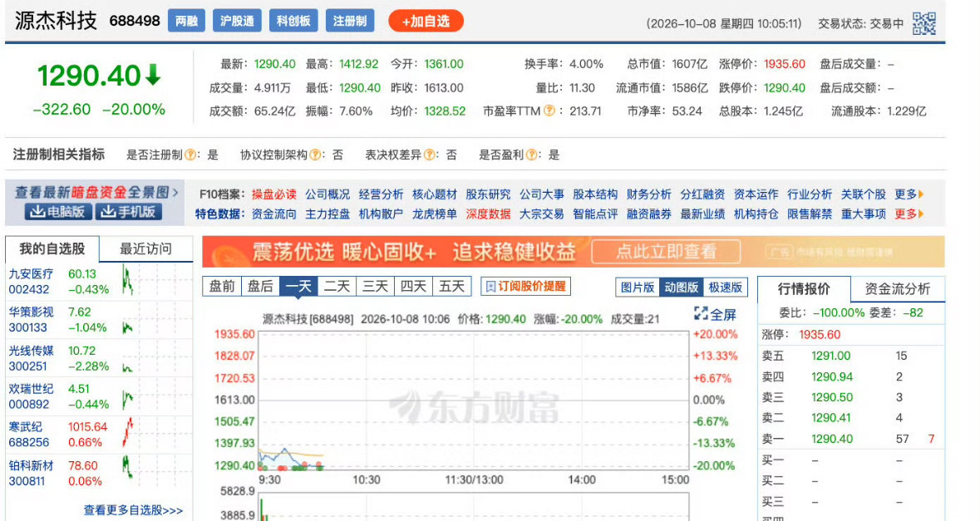This screenshot has height=521, width=980.
Task: Click the 市盈率TTM help question icon
Action: [x=549, y=111]
